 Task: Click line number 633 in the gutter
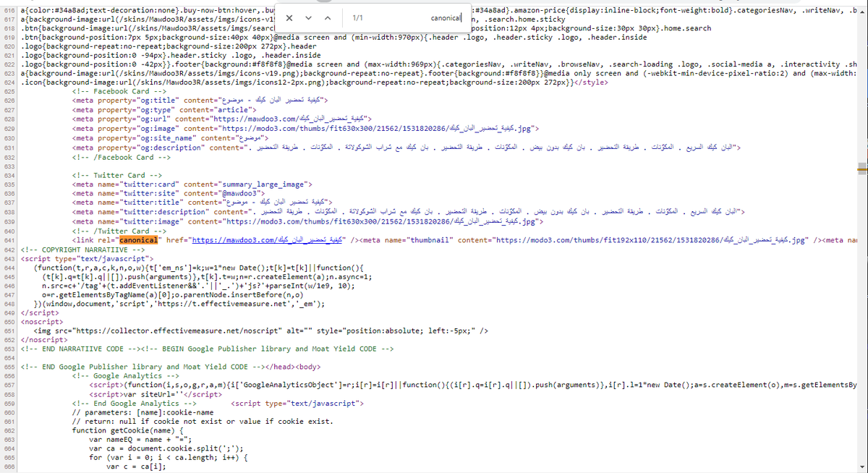tap(9, 166)
